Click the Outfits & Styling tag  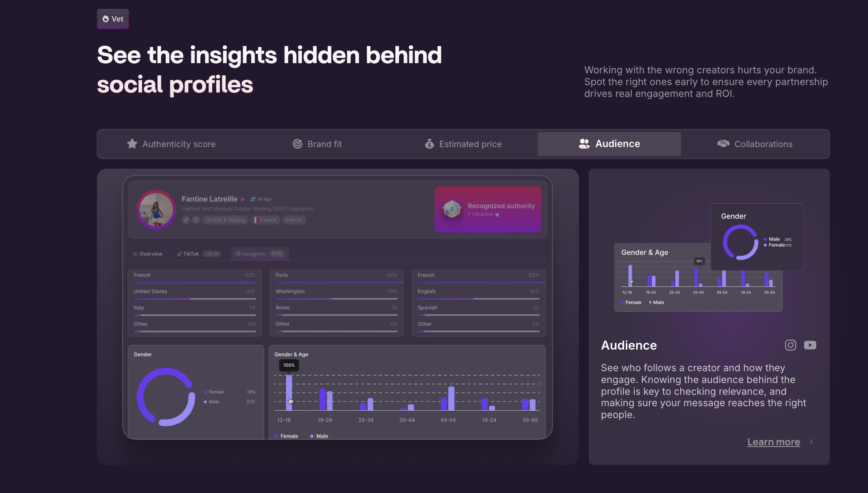[225, 220]
